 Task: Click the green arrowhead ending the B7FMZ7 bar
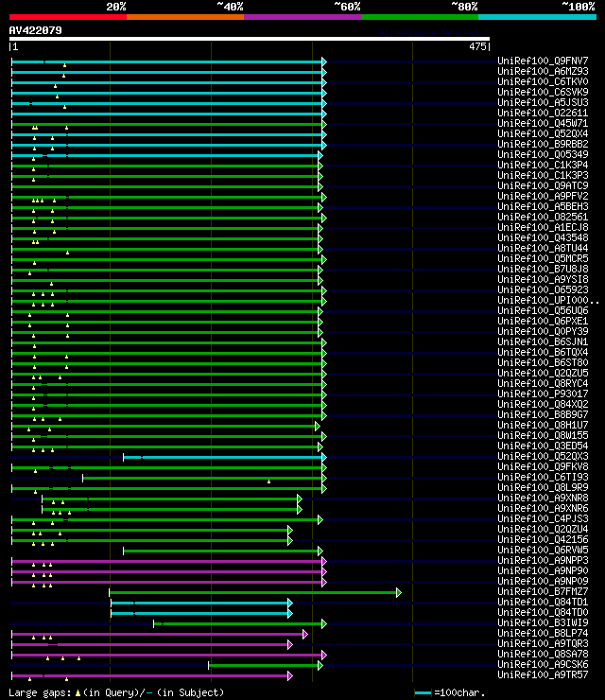click(x=399, y=592)
